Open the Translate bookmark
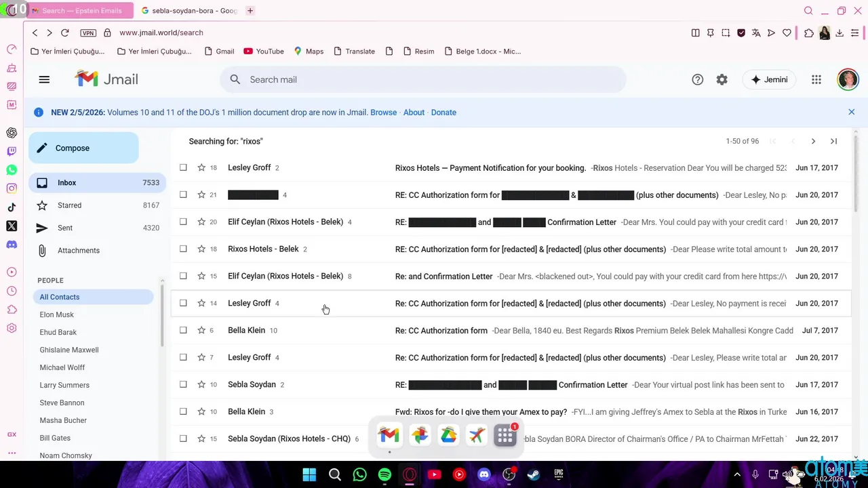The image size is (868, 488). (354, 51)
